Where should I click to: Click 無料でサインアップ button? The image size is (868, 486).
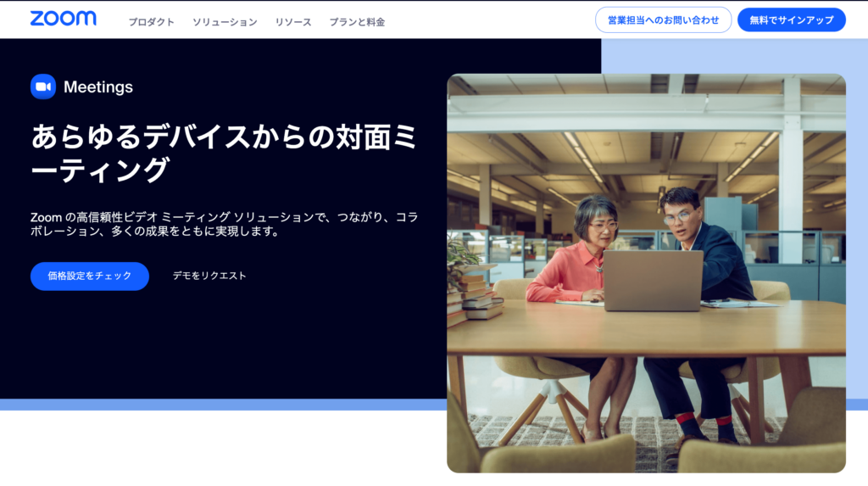coord(792,20)
